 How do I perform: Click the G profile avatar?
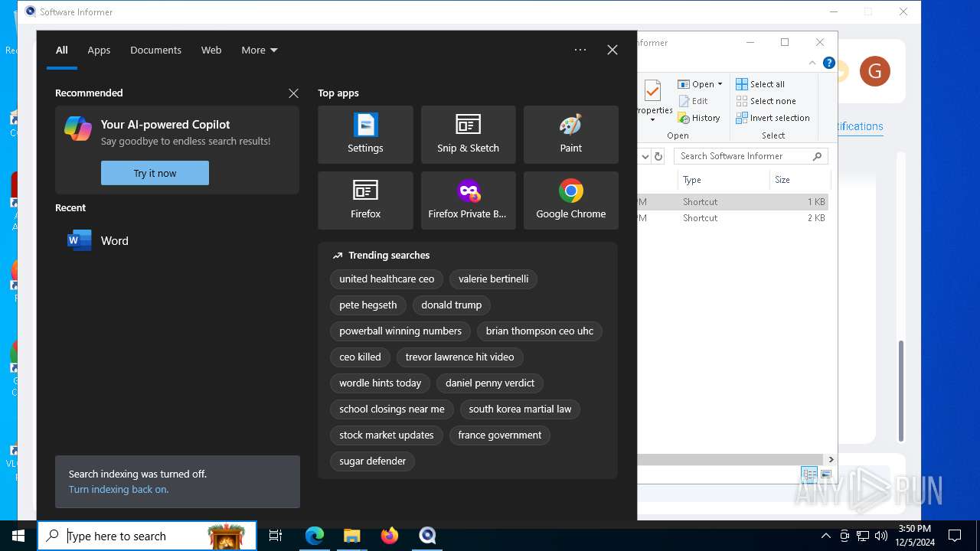click(x=875, y=72)
